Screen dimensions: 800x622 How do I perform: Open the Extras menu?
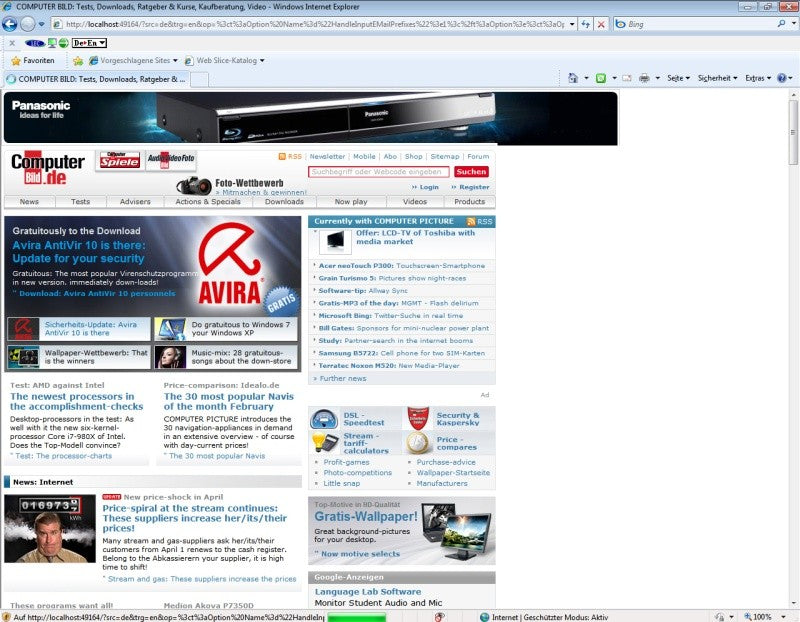click(758, 78)
